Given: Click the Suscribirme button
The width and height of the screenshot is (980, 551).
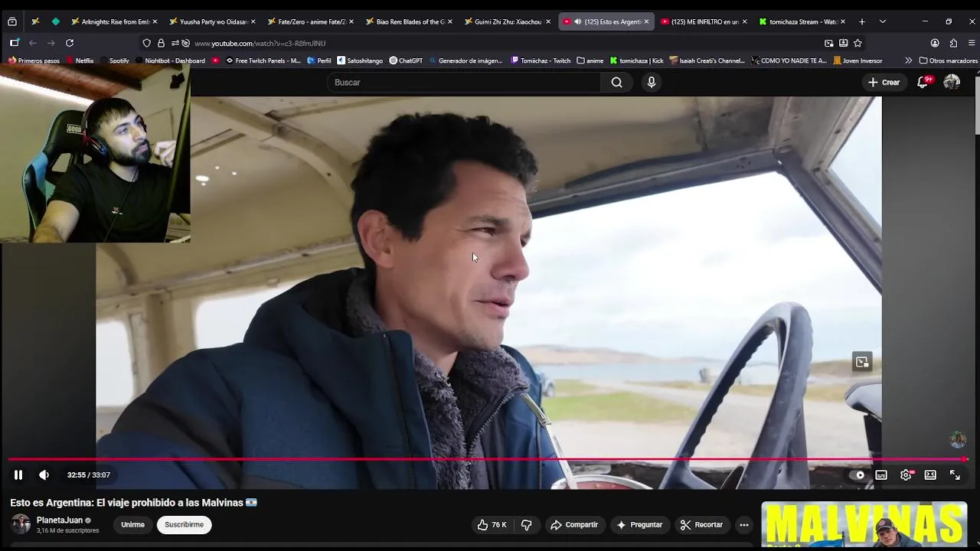Looking at the screenshot, I should [185, 525].
